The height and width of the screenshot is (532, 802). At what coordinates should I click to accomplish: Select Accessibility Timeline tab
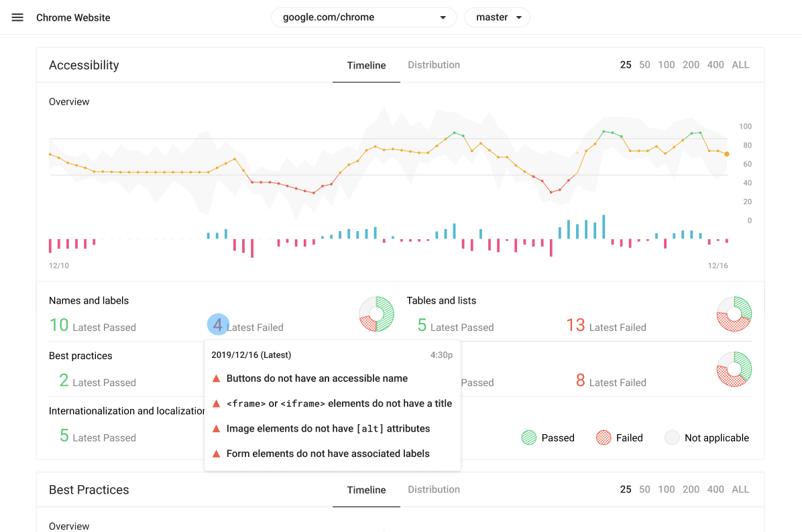pos(366,66)
